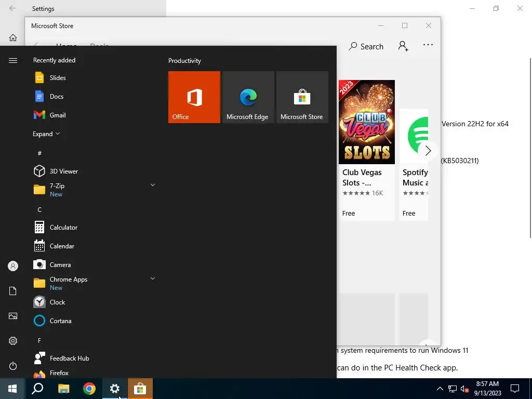
Task: Open the clock and date flyout
Action: pyautogui.click(x=487, y=389)
